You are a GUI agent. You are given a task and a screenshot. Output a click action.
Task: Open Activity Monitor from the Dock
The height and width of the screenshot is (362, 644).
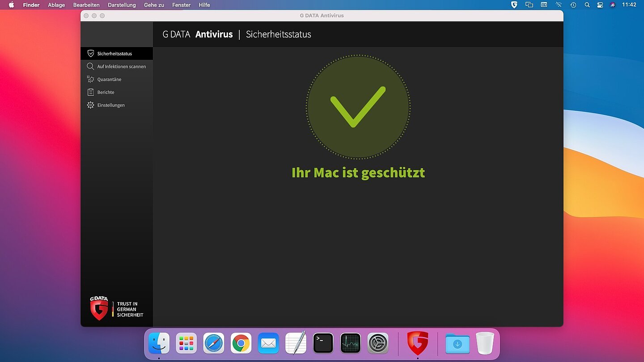tap(351, 343)
